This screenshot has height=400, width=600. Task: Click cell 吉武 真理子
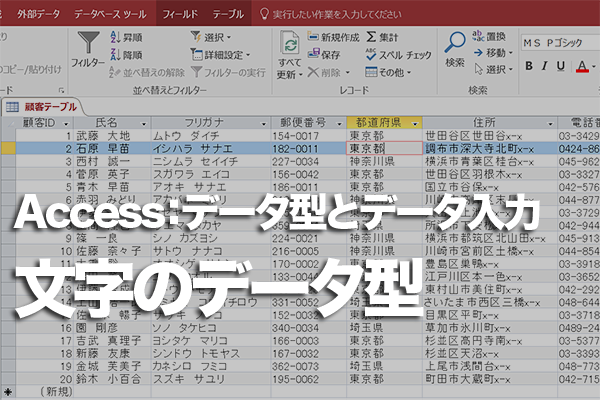tap(112, 341)
